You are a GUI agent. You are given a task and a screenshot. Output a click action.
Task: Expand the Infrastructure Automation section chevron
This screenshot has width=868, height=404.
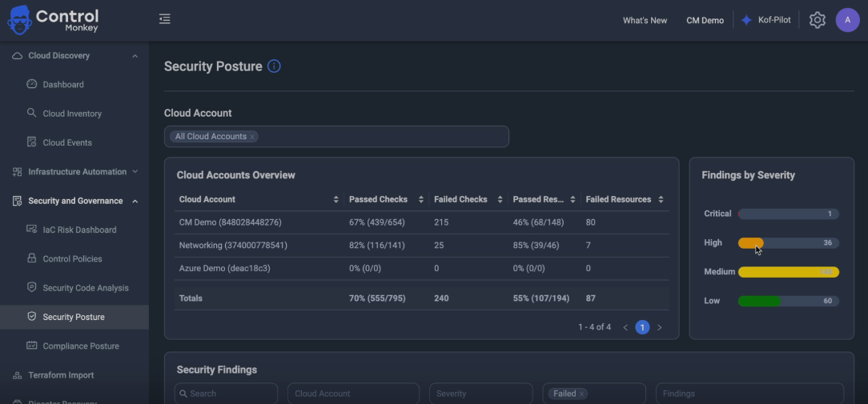point(135,171)
